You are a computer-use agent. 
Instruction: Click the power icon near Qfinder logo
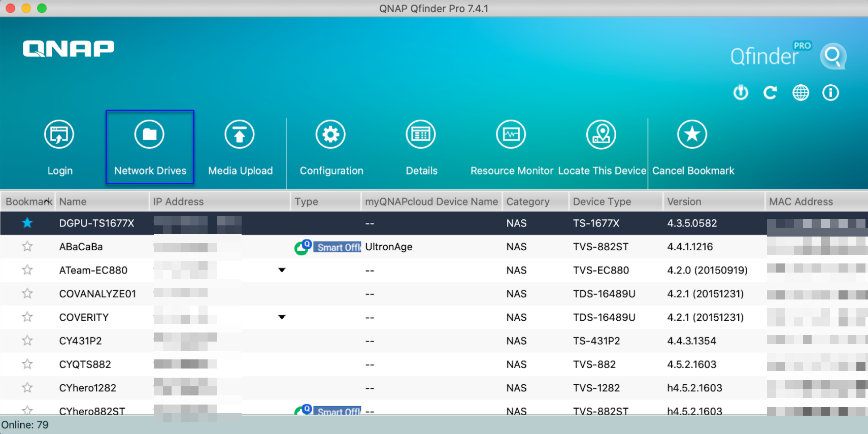[x=741, y=93]
